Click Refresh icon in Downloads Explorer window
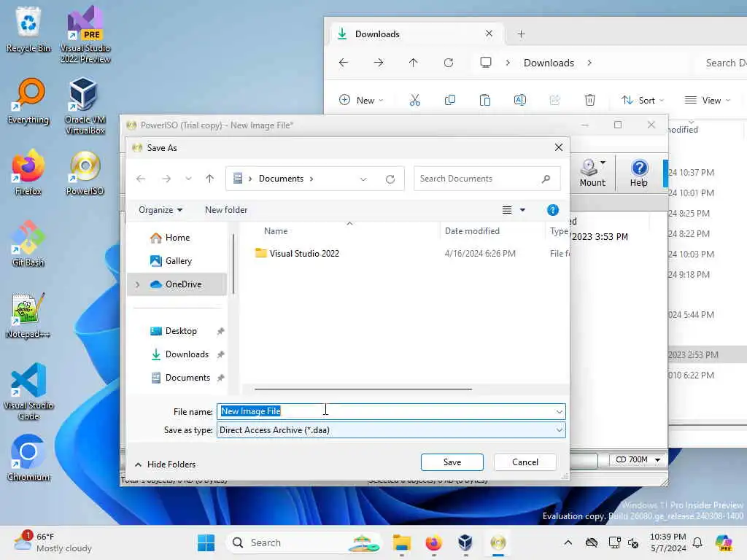This screenshot has width=747, height=560. (449, 63)
